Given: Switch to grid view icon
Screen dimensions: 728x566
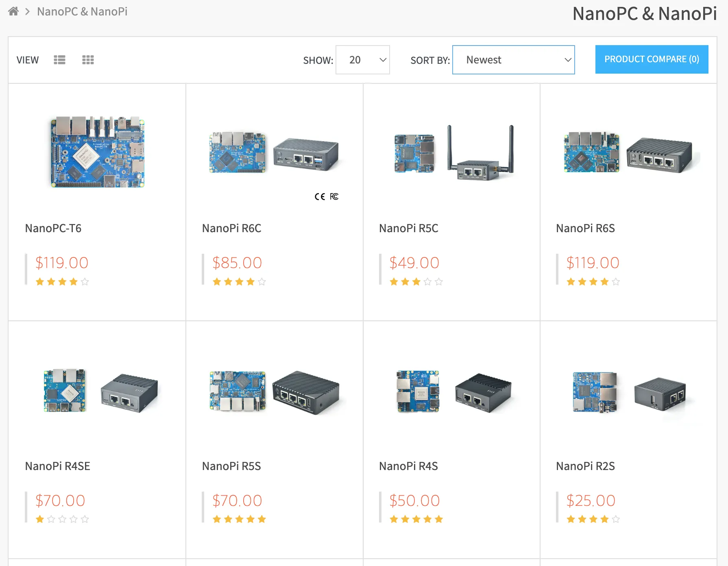Looking at the screenshot, I should [x=88, y=60].
